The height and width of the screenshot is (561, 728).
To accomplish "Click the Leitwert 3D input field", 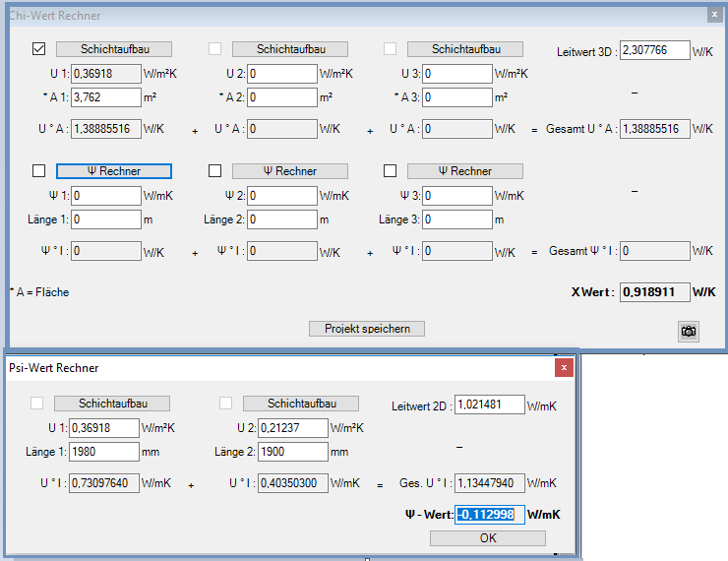I will click(x=654, y=50).
